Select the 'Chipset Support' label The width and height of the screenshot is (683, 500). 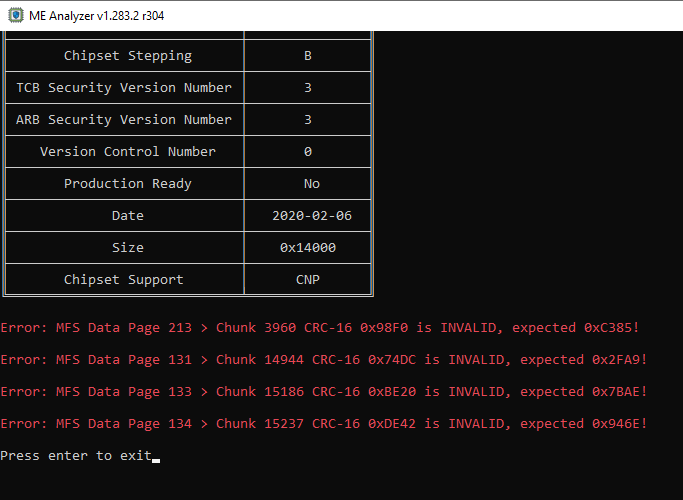coord(124,280)
